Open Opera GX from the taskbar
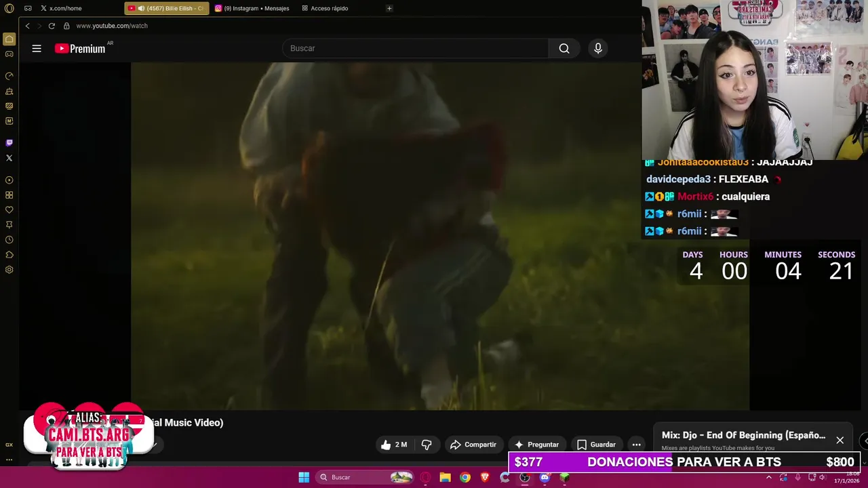868x488 pixels. (x=425, y=477)
